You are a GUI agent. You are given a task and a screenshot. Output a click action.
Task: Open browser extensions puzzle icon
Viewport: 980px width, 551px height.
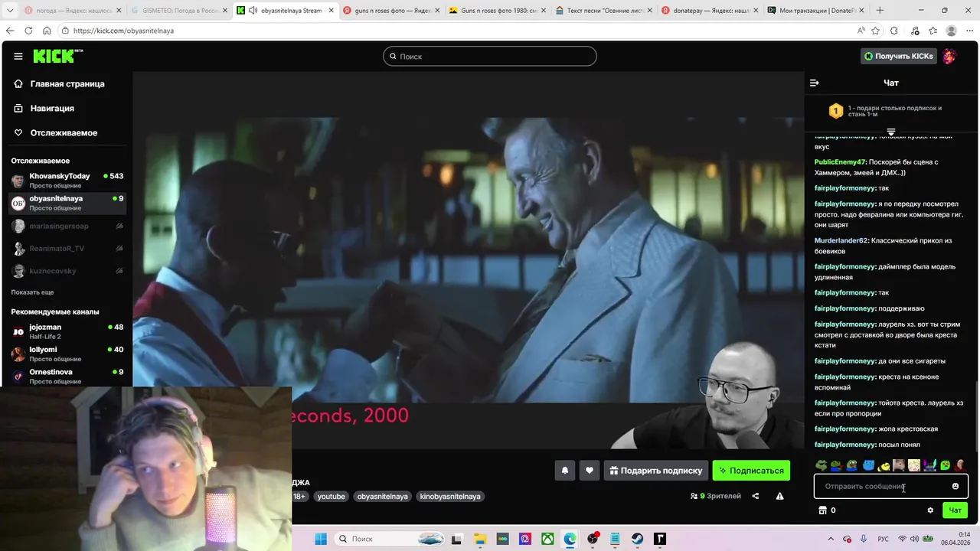893,31
